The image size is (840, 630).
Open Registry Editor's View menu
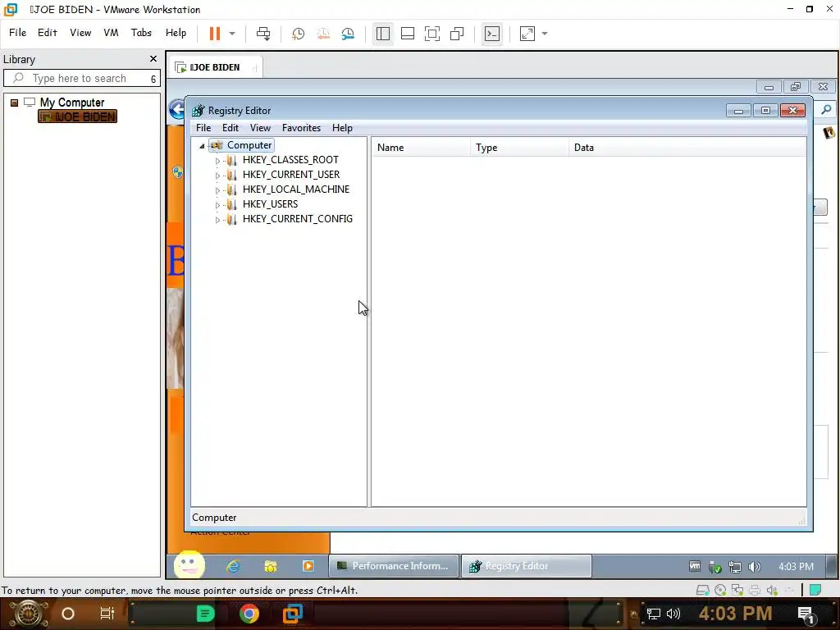(x=260, y=128)
